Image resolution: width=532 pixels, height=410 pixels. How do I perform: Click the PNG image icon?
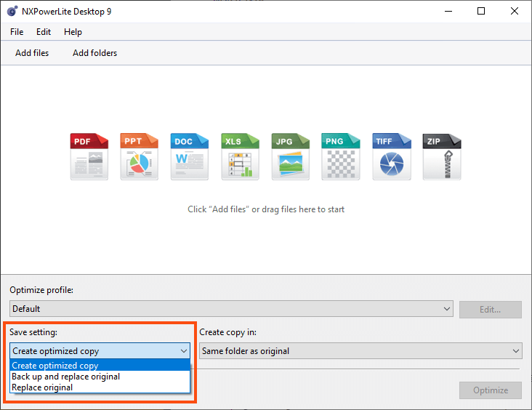click(x=341, y=156)
